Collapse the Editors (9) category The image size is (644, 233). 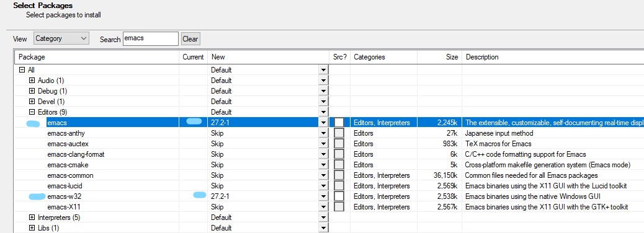[x=32, y=112]
